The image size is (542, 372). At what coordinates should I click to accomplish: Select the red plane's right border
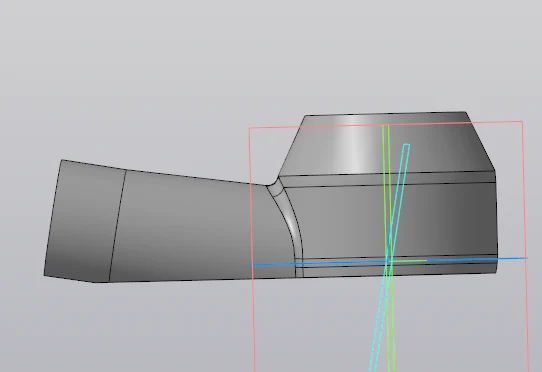tap(525, 245)
